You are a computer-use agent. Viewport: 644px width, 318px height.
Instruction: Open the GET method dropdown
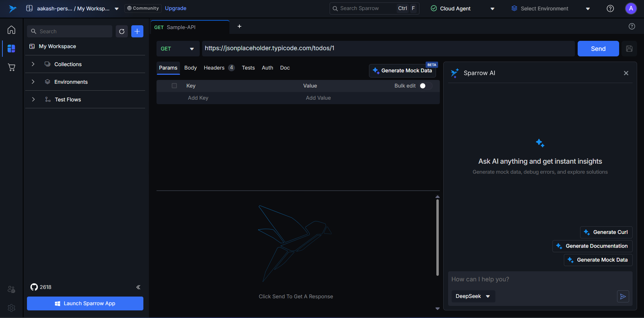tap(178, 49)
